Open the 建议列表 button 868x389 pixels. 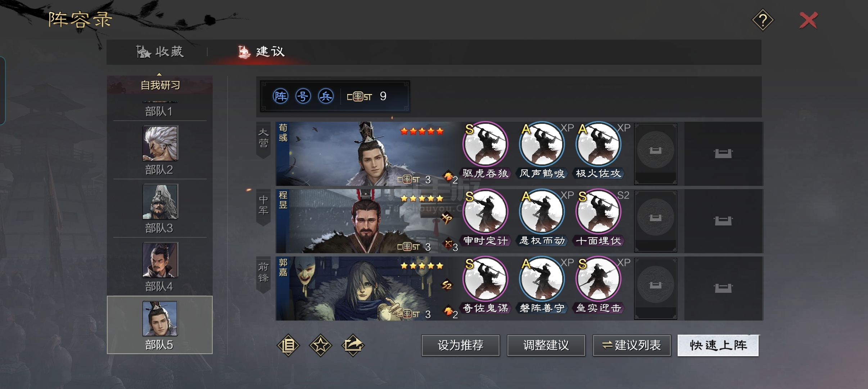coord(632,345)
